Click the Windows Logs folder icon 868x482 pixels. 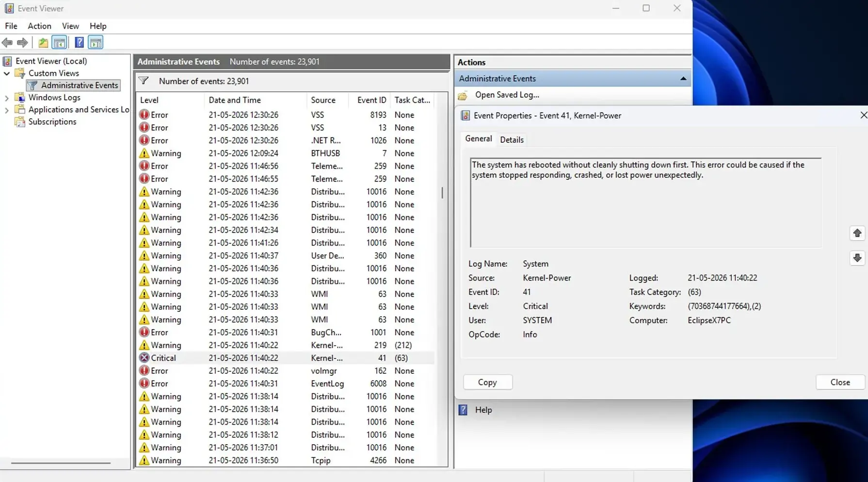(x=20, y=98)
